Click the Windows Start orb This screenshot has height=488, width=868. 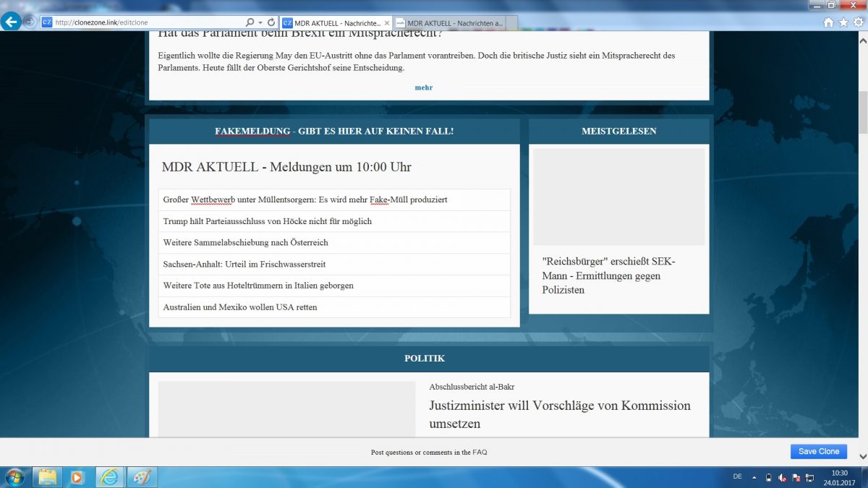(14, 477)
